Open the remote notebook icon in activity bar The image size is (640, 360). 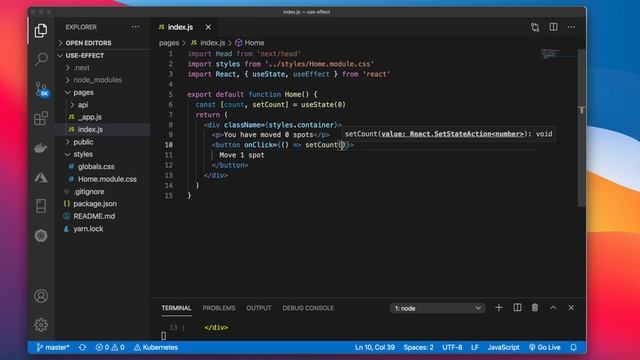point(41,206)
